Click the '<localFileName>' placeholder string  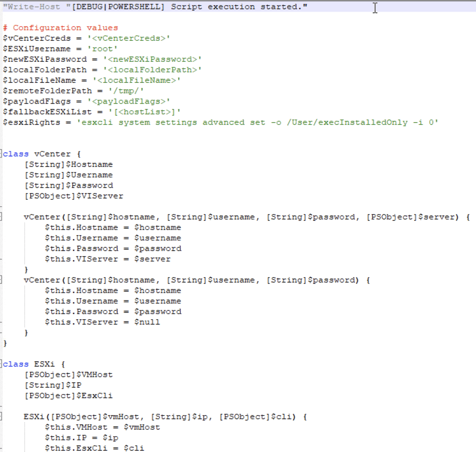pos(137,80)
